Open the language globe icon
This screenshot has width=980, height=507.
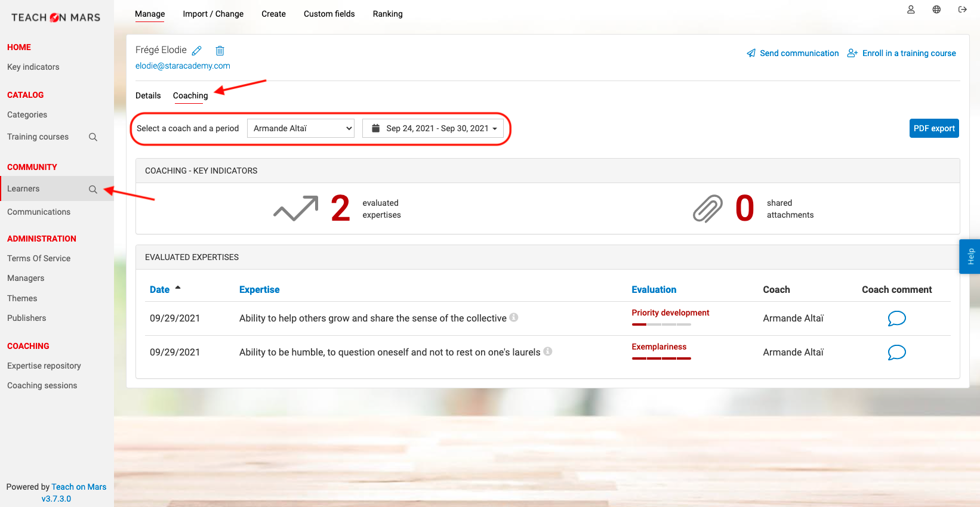[x=936, y=10]
